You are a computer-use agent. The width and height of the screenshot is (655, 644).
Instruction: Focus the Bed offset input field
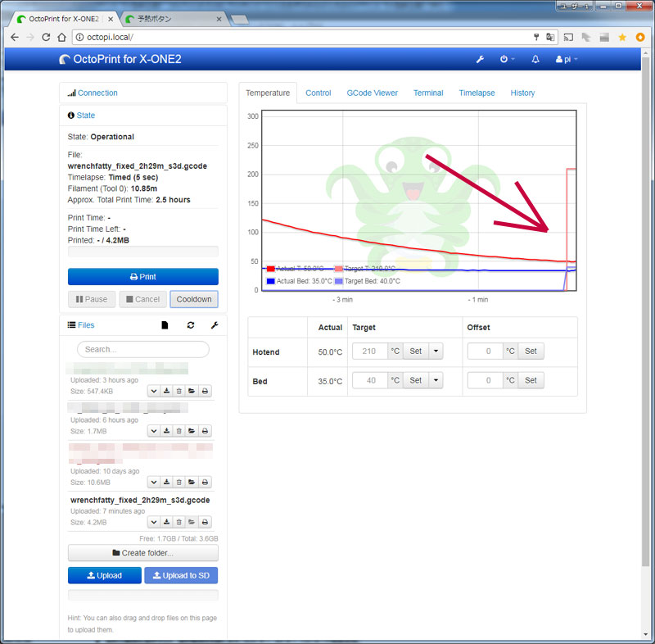[x=485, y=380]
